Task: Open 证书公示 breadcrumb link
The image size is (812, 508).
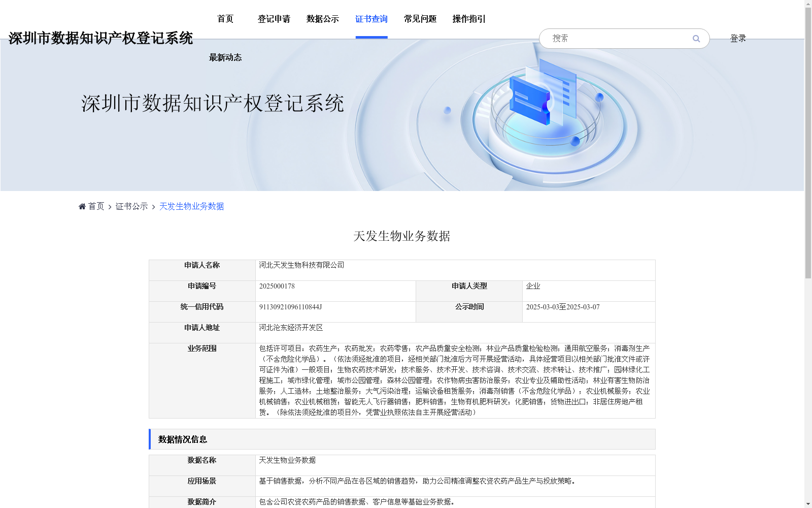Action: [x=132, y=206]
